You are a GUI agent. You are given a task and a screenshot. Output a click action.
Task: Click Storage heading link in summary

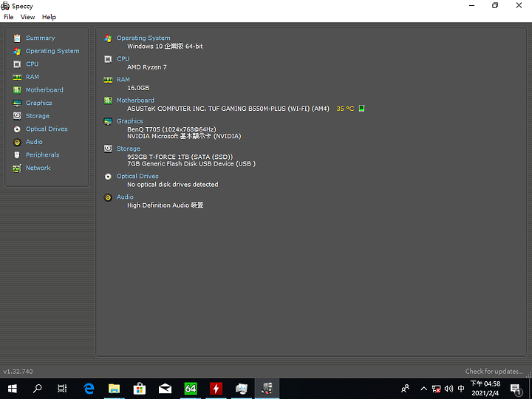[129, 149]
